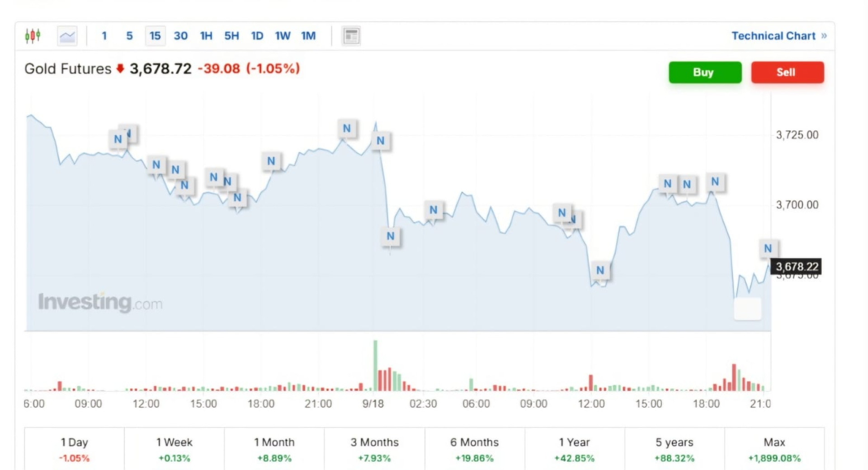Select the area chart type icon
The image size is (868, 470).
point(67,36)
